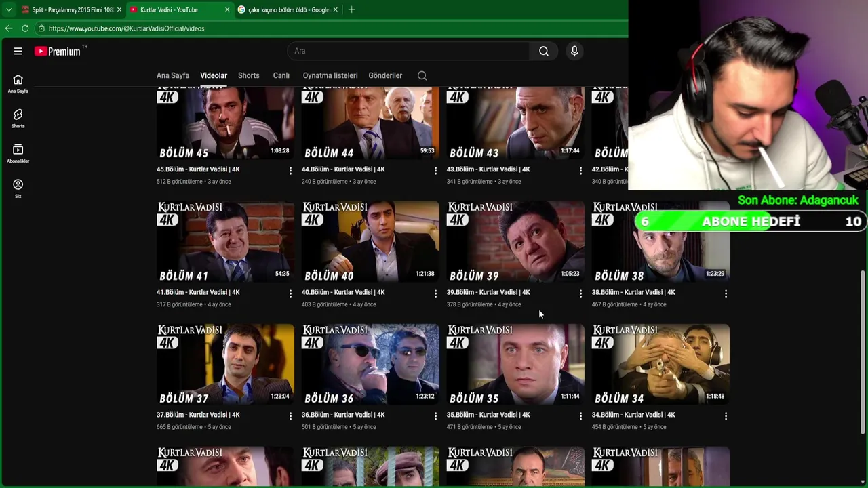Open the 38.Bölüm - Kurtlar Vadisi title link

click(633, 292)
